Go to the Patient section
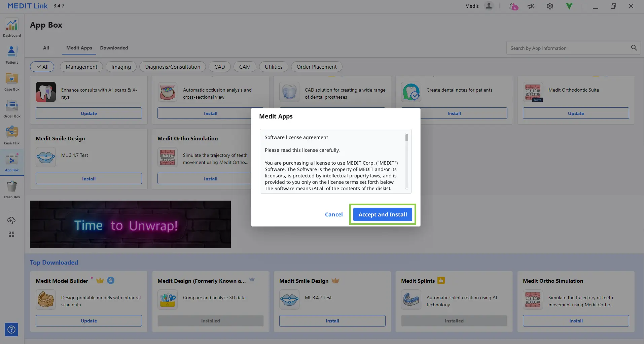The width and height of the screenshot is (644, 344). pos(12,55)
